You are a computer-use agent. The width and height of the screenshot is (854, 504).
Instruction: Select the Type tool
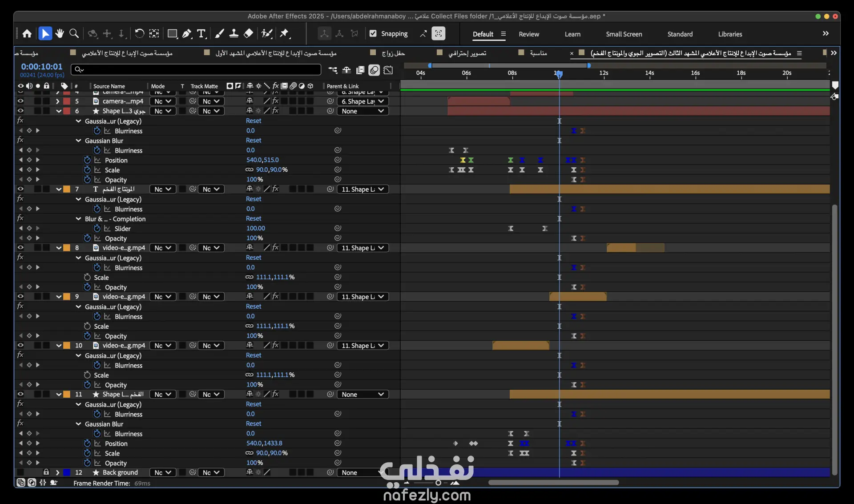tap(201, 33)
